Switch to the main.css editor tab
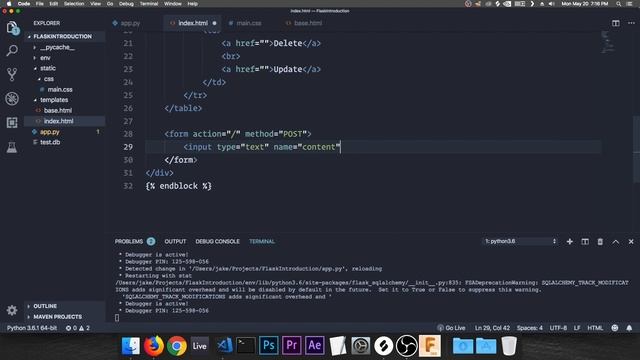This screenshot has width=640, height=360. [x=249, y=23]
